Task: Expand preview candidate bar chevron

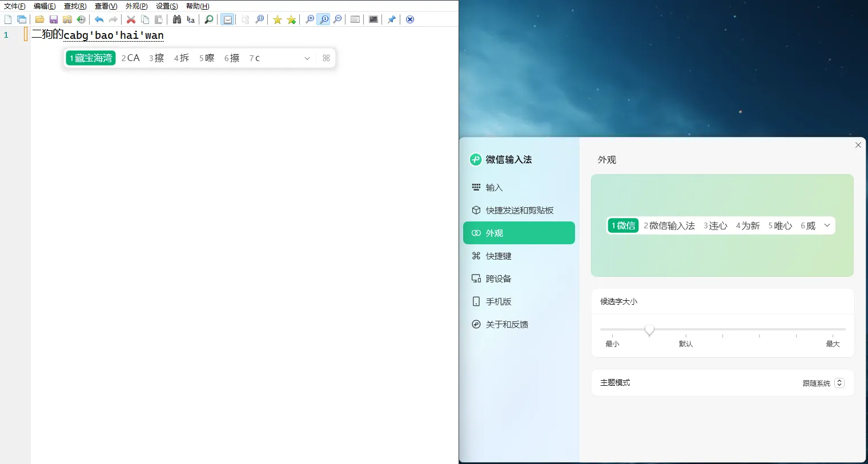Action: [827, 225]
